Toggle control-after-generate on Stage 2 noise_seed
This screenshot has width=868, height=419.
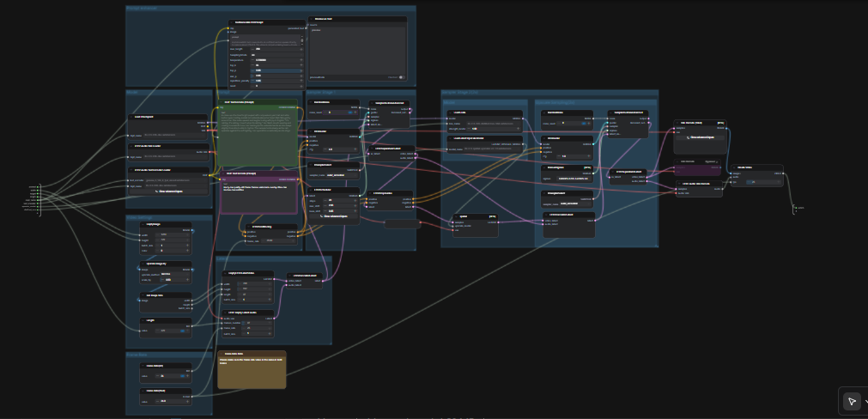click(584, 124)
